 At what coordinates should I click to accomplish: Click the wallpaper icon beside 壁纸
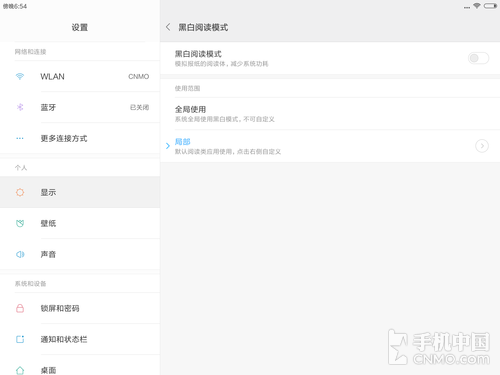pos(20,223)
